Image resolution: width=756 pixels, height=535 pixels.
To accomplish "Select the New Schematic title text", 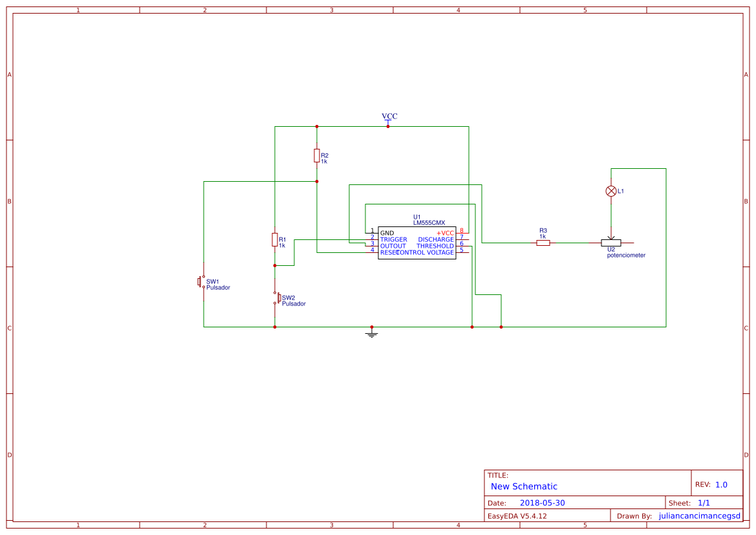I will point(524,486).
